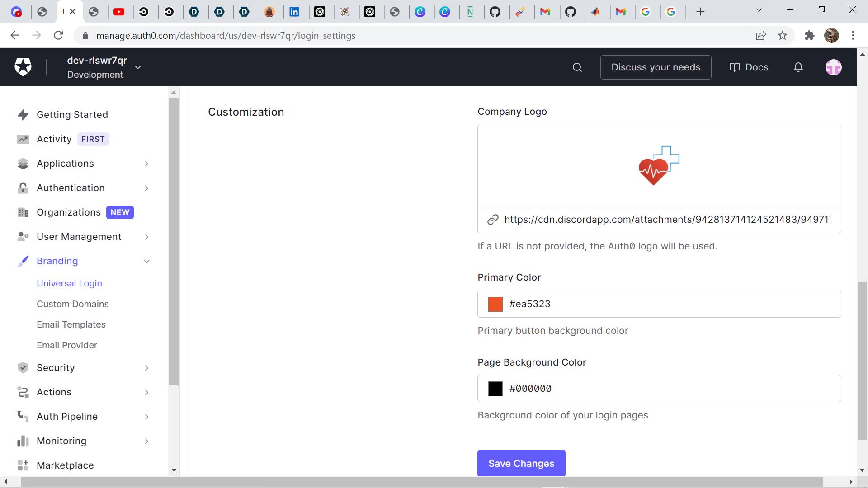Viewport: 868px width, 488px height.
Task: Click the Save Changes button
Action: click(521, 463)
